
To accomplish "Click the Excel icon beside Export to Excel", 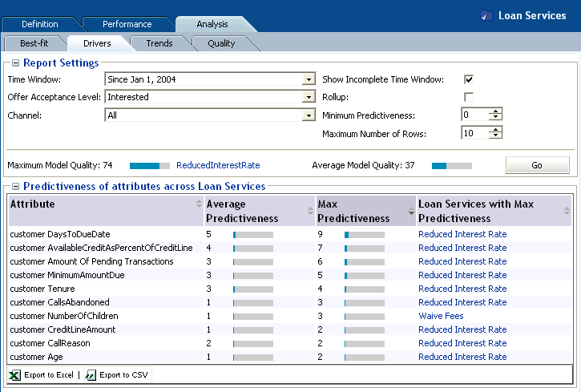I will click(15, 375).
